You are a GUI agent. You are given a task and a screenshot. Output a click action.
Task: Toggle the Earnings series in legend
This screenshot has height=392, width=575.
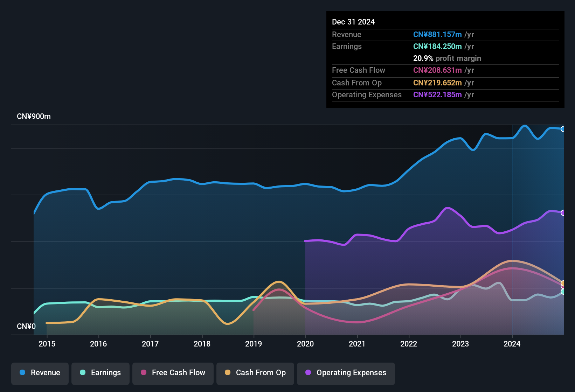tap(101, 373)
